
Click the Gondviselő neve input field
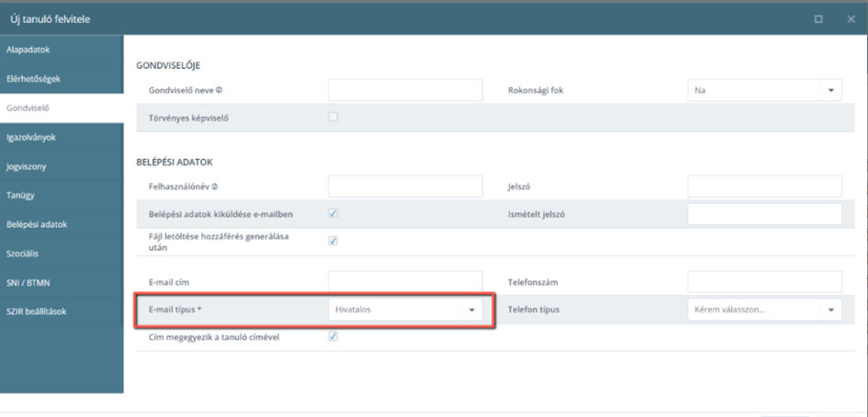[405, 90]
